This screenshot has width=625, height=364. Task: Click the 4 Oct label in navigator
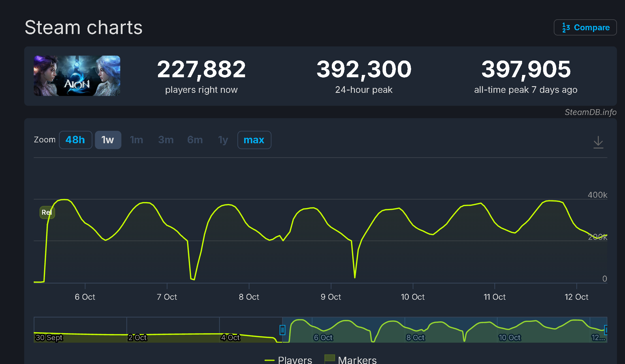[x=230, y=337]
